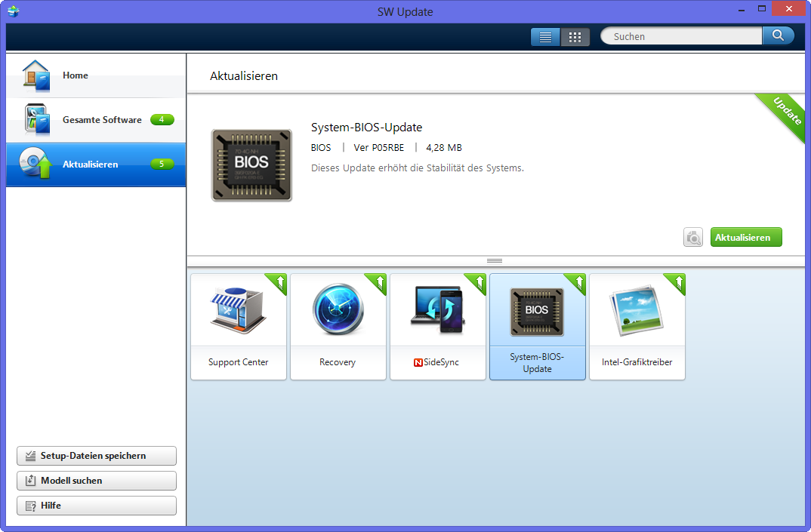
Task: Close the SW Update window
Action: [789, 8]
